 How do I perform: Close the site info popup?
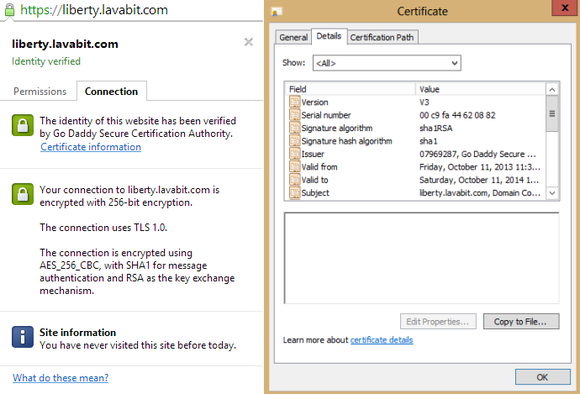click(x=249, y=42)
